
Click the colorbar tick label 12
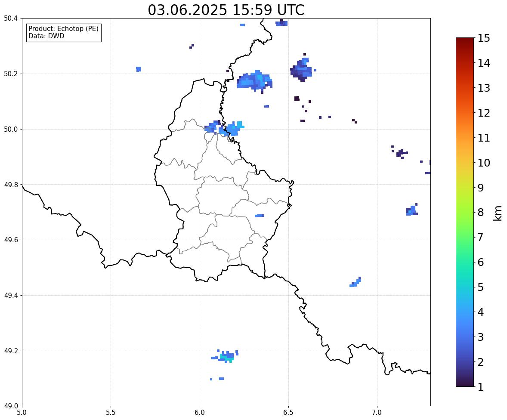484,113
